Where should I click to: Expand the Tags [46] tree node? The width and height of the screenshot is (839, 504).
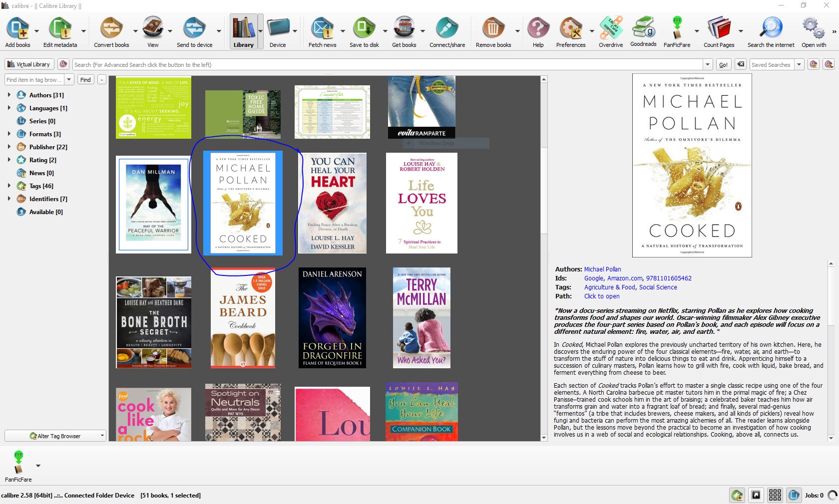[x=8, y=186]
